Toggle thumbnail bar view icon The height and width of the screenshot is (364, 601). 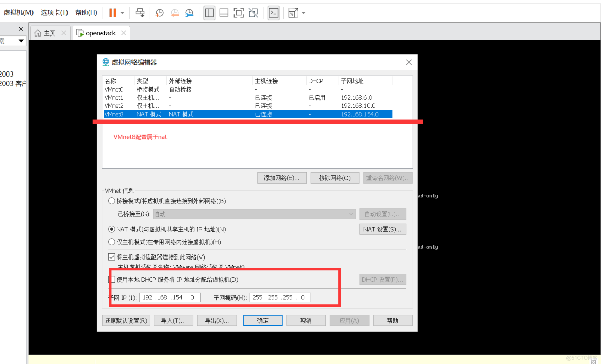pyautogui.click(x=224, y=13)
